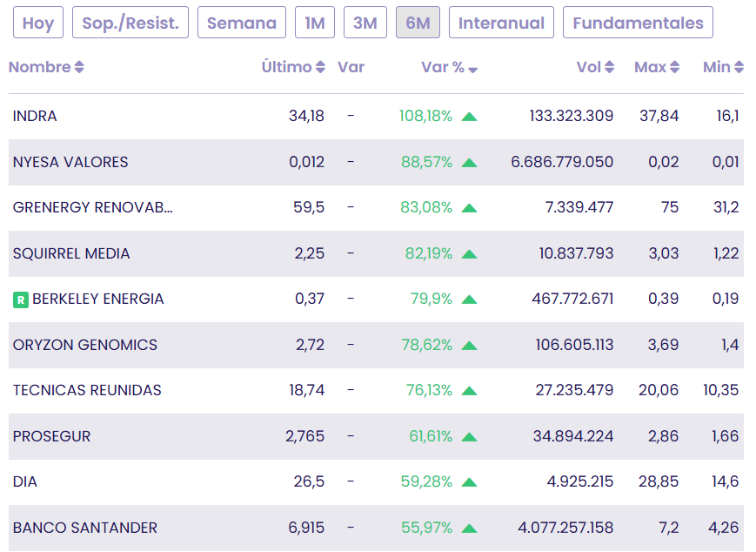Click the green R badge beside Berkeley Energia
This screenshot has height=552, width=756.
(x=21, y=300)
